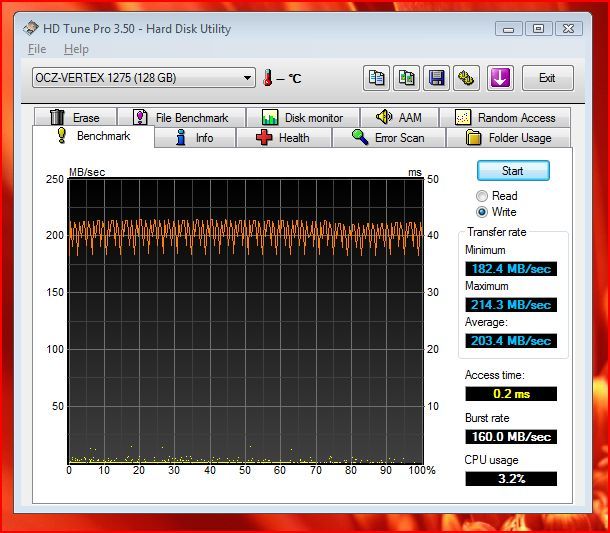610x533 pixels.
Task: Click the AAM speaker icon
Action: point(384,116)
